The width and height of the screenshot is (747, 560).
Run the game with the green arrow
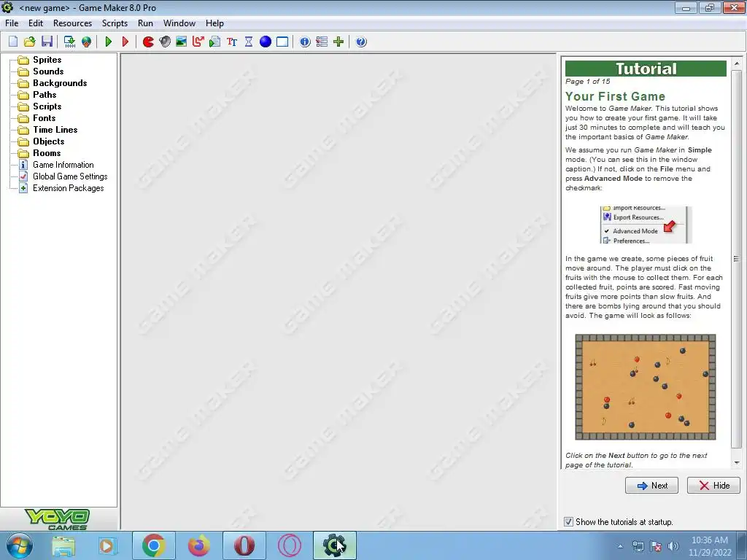[109, 42]
